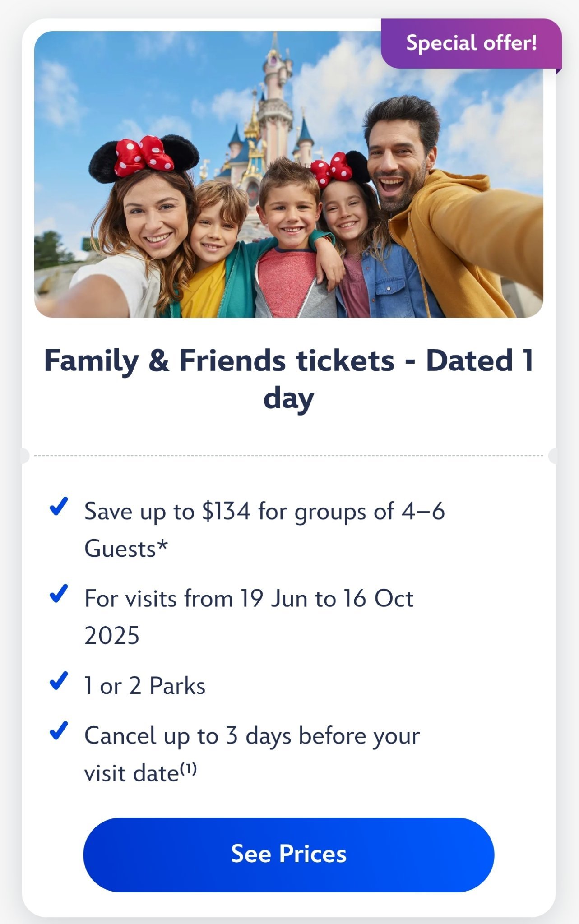Select the 1 or 2 Parks text
Screen dimensions: 579x924
coord(145,686)
